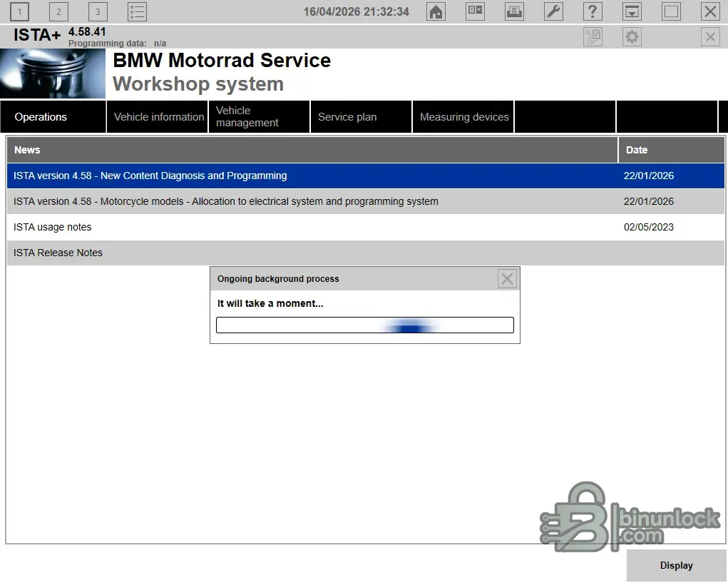Click the background process progress bar
The width and height of the screenshot is (728, 583).
[x=364, y=325]
